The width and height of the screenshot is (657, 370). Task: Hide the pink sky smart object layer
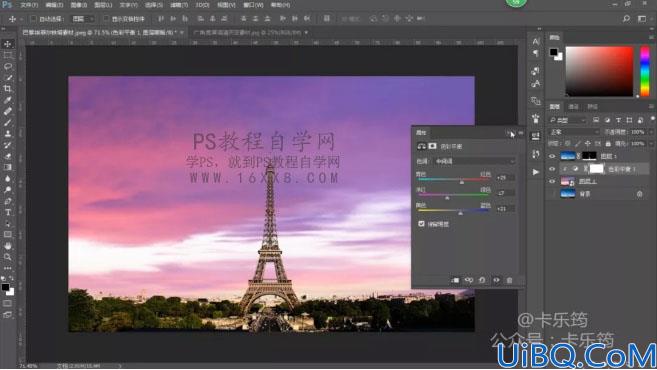pyautogui.click(x=552, y=181)
